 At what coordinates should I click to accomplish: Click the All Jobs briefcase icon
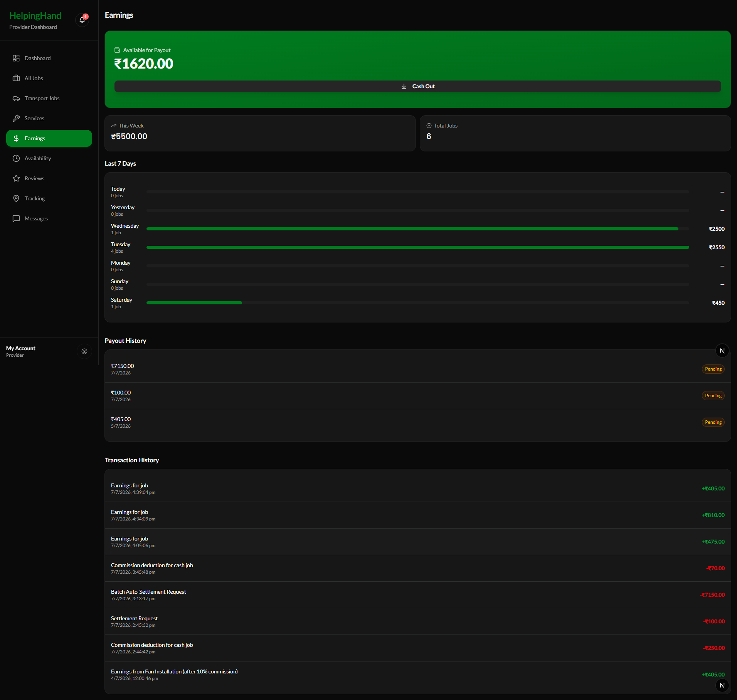click(x=16, y=78)
